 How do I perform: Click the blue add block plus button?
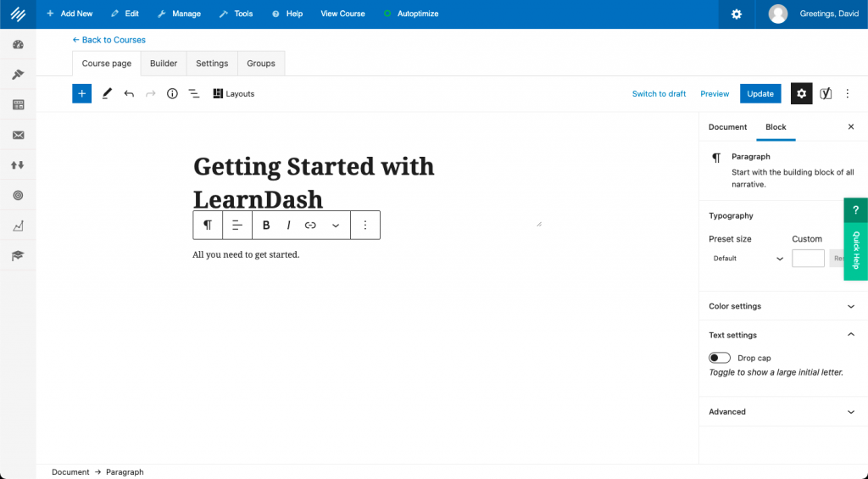pos(81,93)
